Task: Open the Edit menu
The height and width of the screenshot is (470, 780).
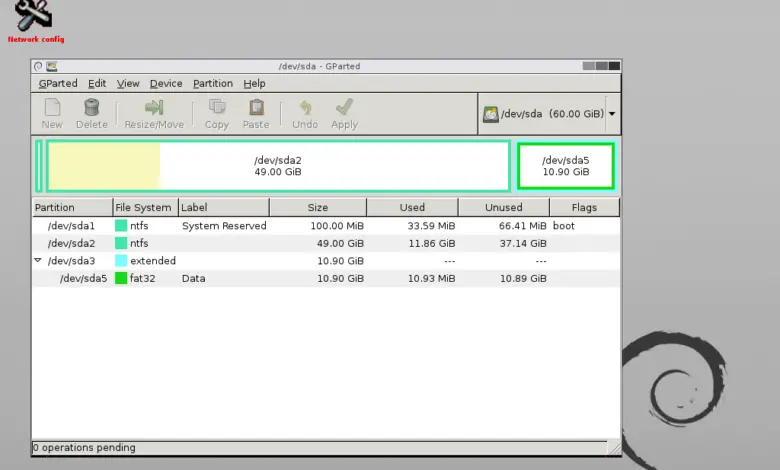Action: pyautogui.click(x=97, y=84)
